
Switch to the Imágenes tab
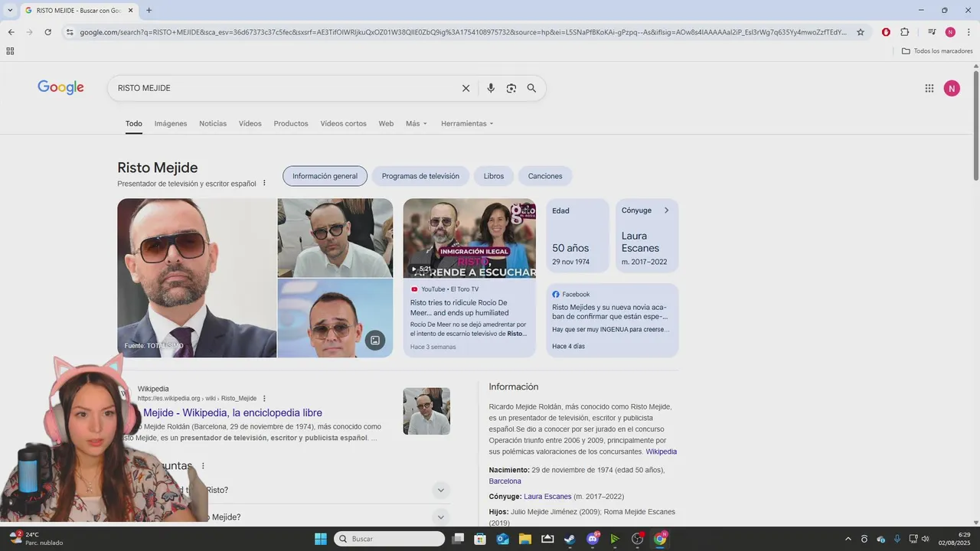[x=171, y=123]
